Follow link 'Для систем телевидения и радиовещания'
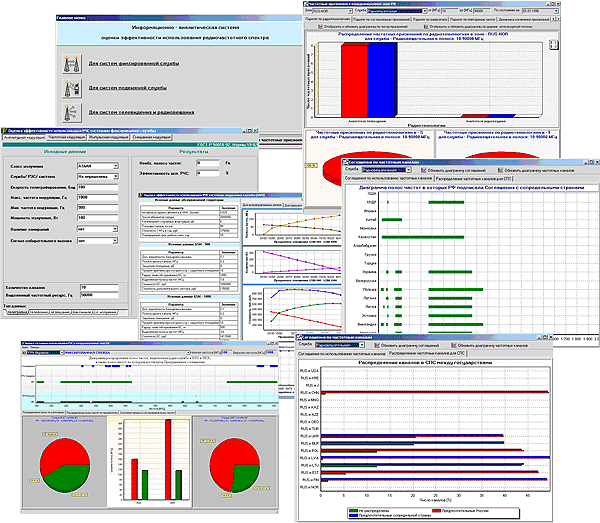This screenshot has width=600, height=523. [141, 112]
